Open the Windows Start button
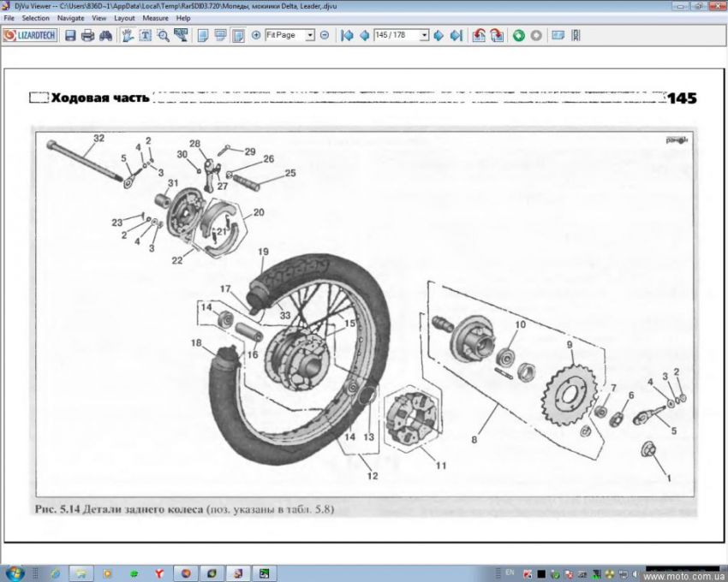This screenshot has width=728, height=582. tap(15, 573)
